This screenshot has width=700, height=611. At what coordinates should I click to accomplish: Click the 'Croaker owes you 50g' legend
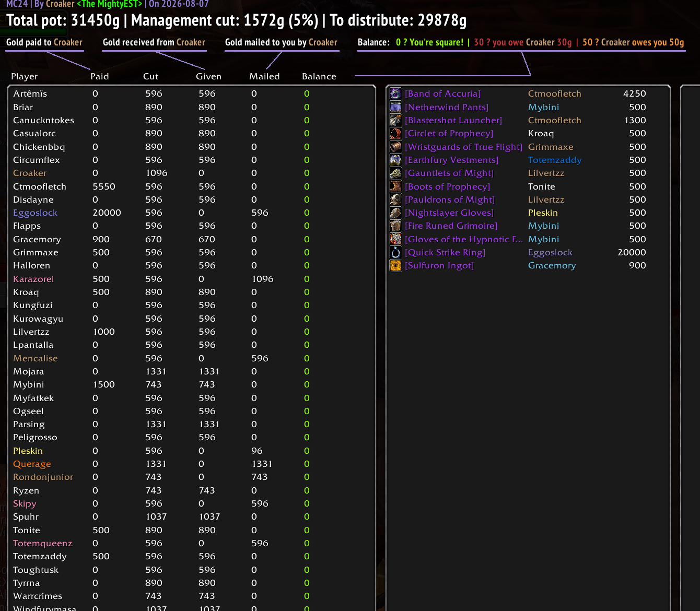tap(633, 42)
